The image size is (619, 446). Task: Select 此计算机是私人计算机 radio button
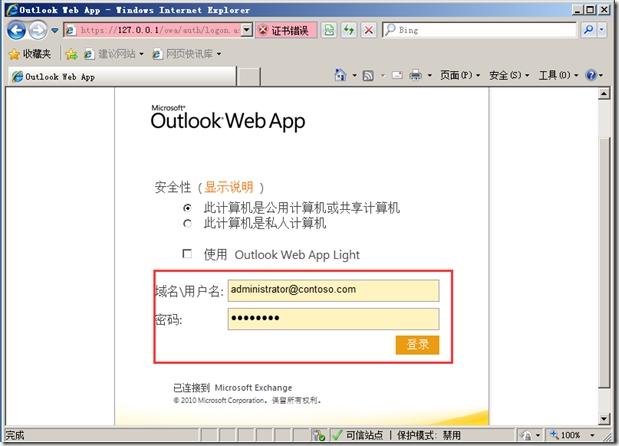click(188, 224)
